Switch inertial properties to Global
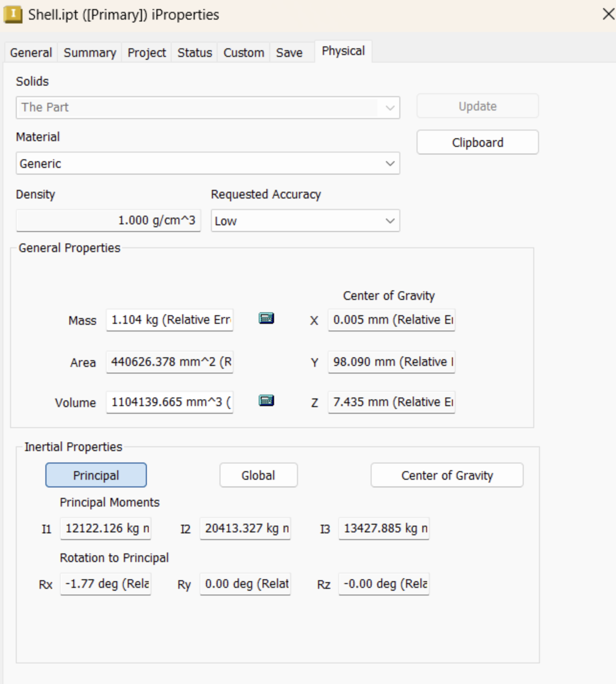 coord(258,475)
